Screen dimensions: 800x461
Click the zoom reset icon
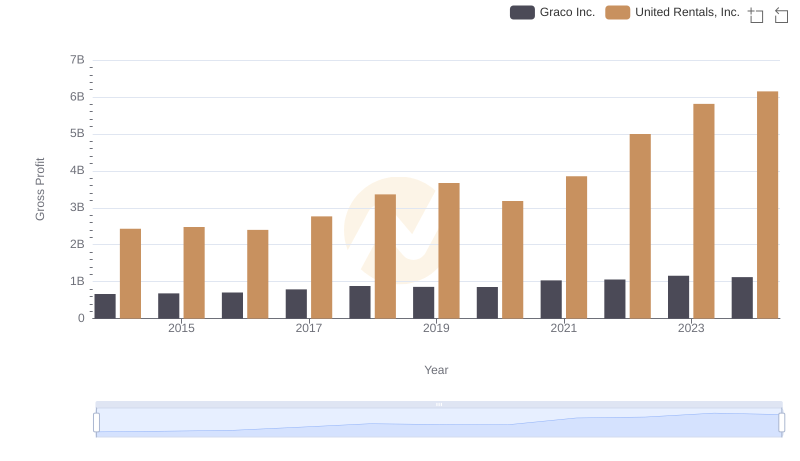(781, 15)
